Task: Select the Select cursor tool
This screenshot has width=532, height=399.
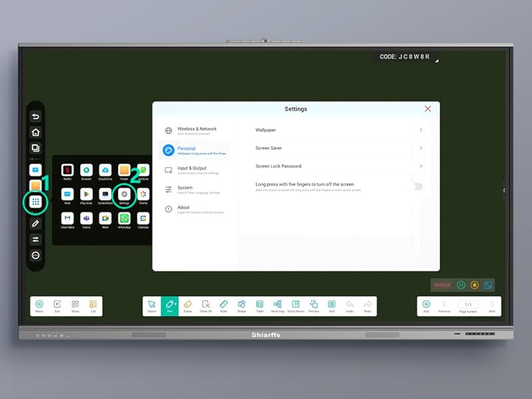Action: point(152,306)
